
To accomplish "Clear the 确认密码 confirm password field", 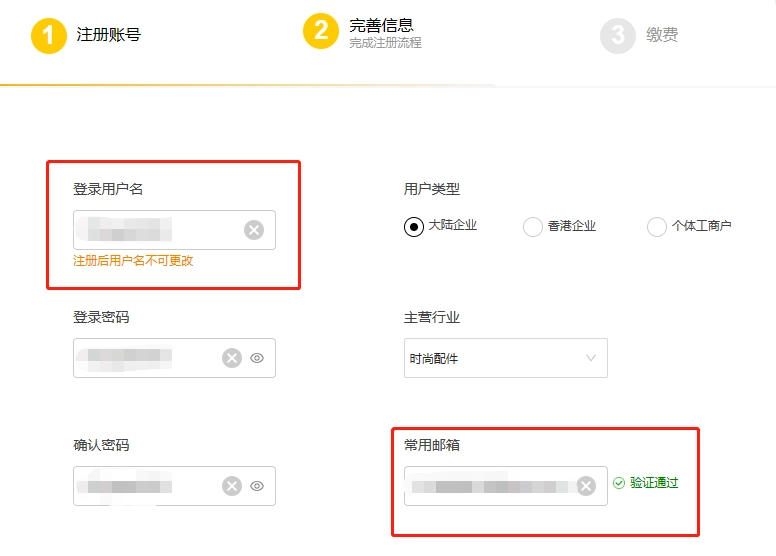I will (x=232, y=486).
